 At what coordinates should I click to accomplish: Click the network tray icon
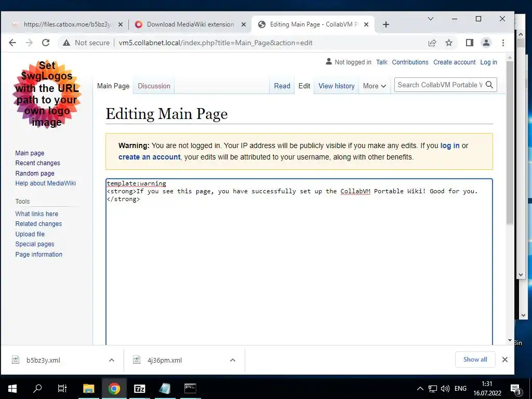click(433, 389)
